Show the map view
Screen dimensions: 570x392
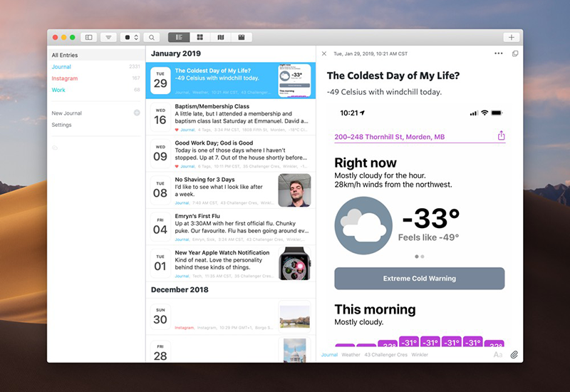[221, 38]
